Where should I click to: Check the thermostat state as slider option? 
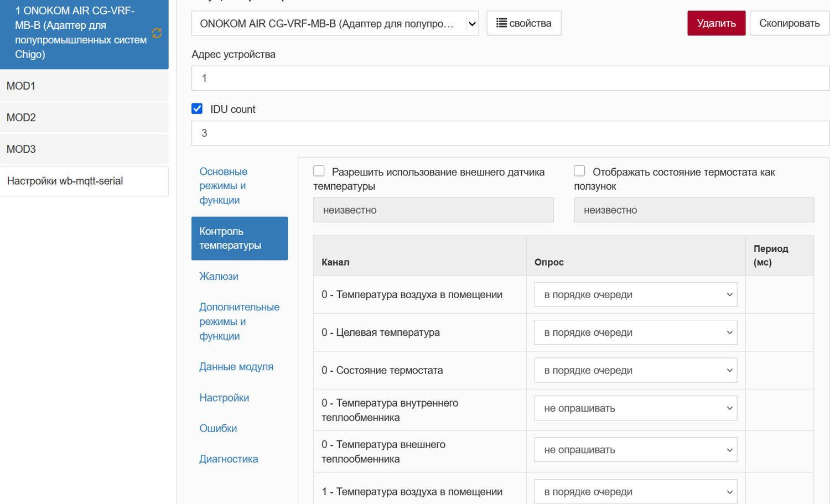tap(579, 171)
